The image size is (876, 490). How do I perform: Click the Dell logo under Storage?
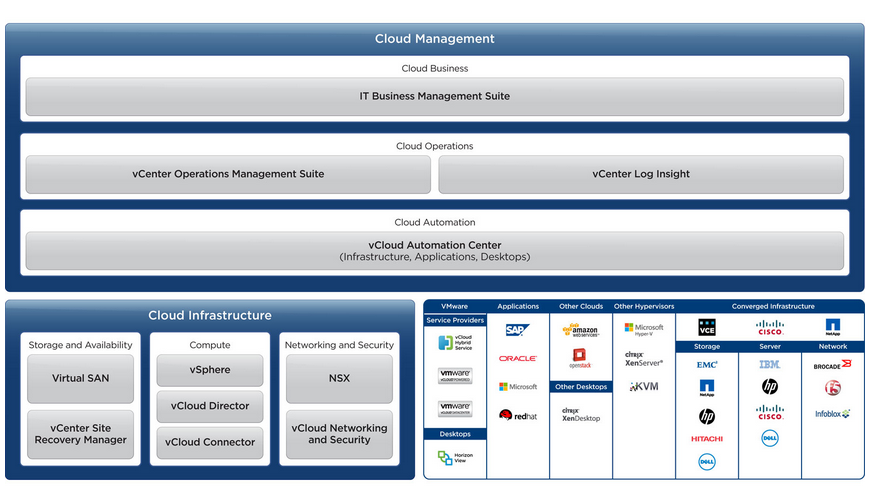707,462
